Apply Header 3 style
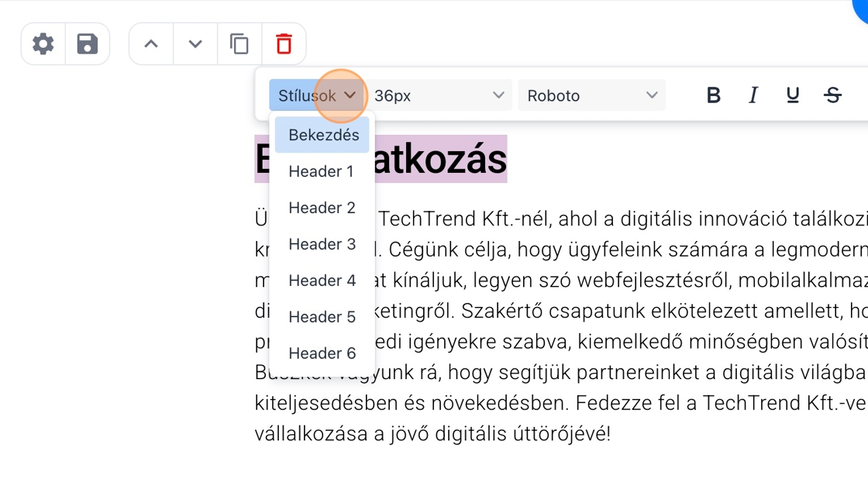 (x=321, y=244)
